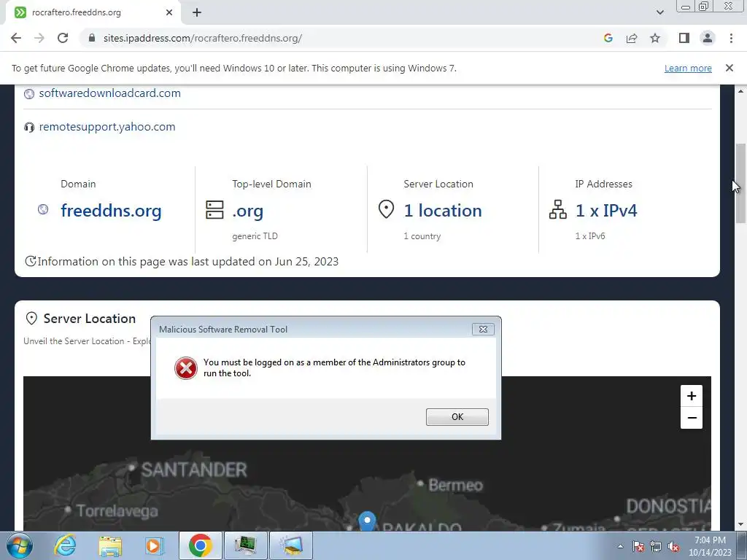Image resolution: width=747 pixels, height=560 pixels.
Task: Open a new browser tab
Action: 197,12
